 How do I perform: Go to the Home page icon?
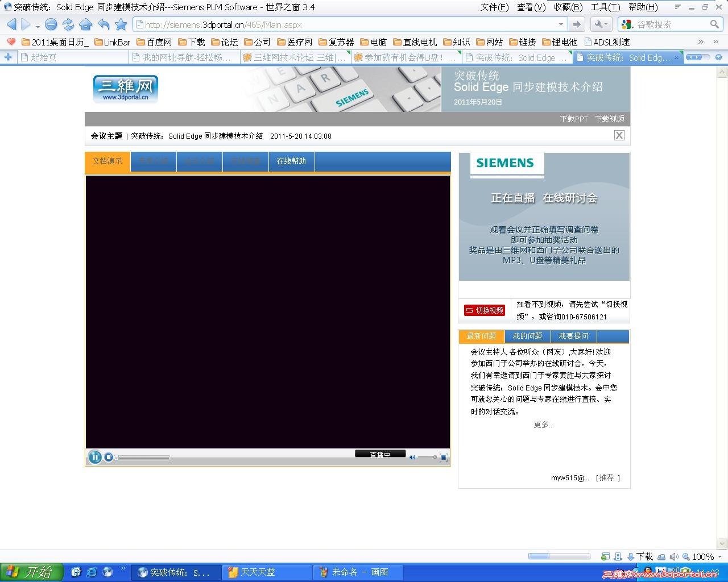86,24
